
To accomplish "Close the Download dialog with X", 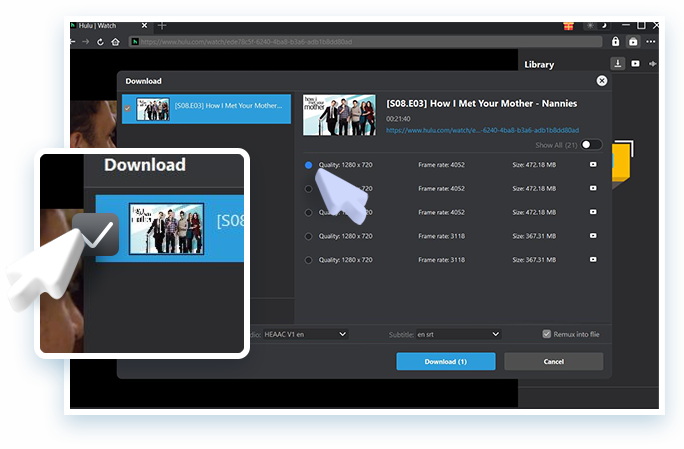I will click(602, 81).
